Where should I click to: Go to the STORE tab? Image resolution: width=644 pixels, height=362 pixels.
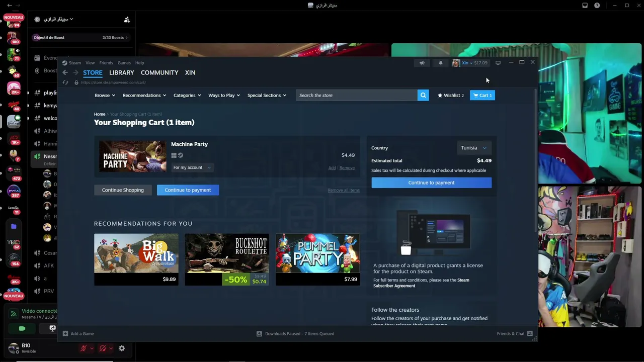point(93,72)
